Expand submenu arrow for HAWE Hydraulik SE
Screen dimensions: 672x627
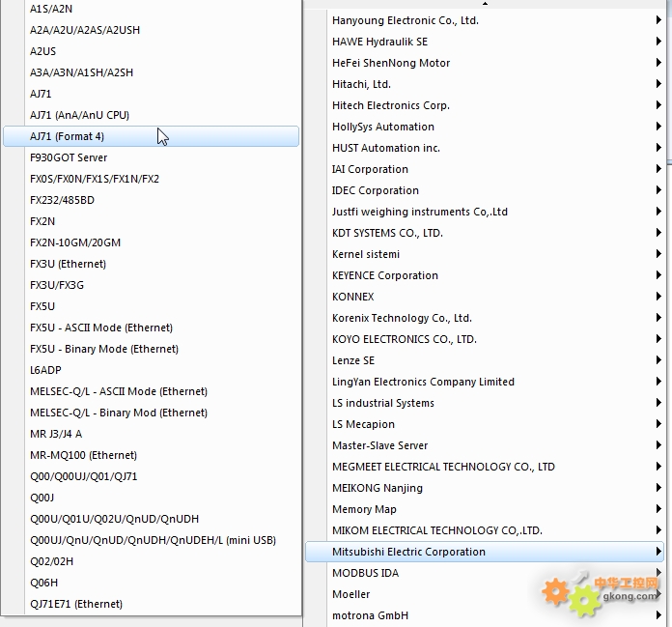(x=658, y=42)
